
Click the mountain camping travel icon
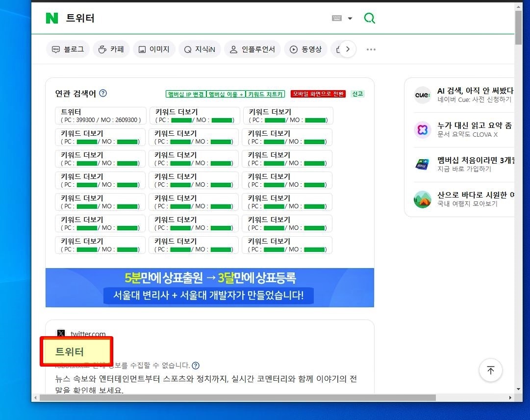tap(423, 199)
